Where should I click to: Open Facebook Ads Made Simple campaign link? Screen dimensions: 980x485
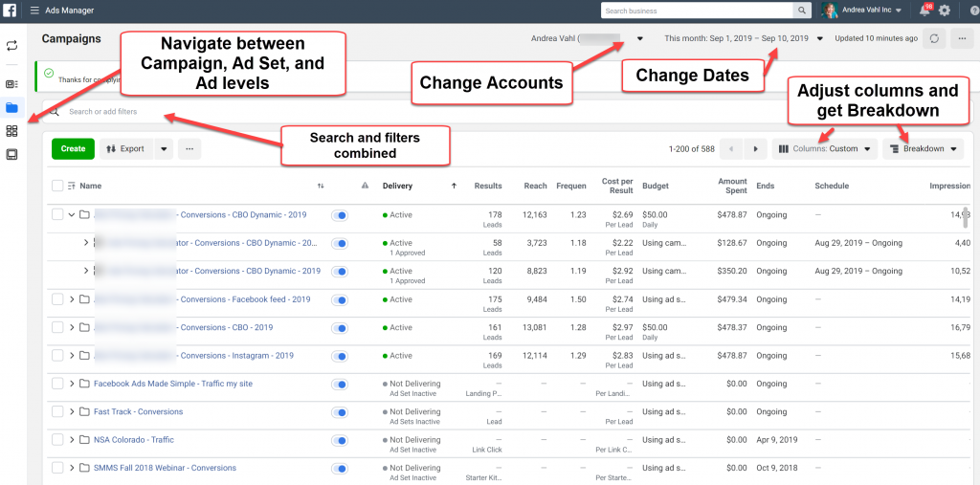174,384
